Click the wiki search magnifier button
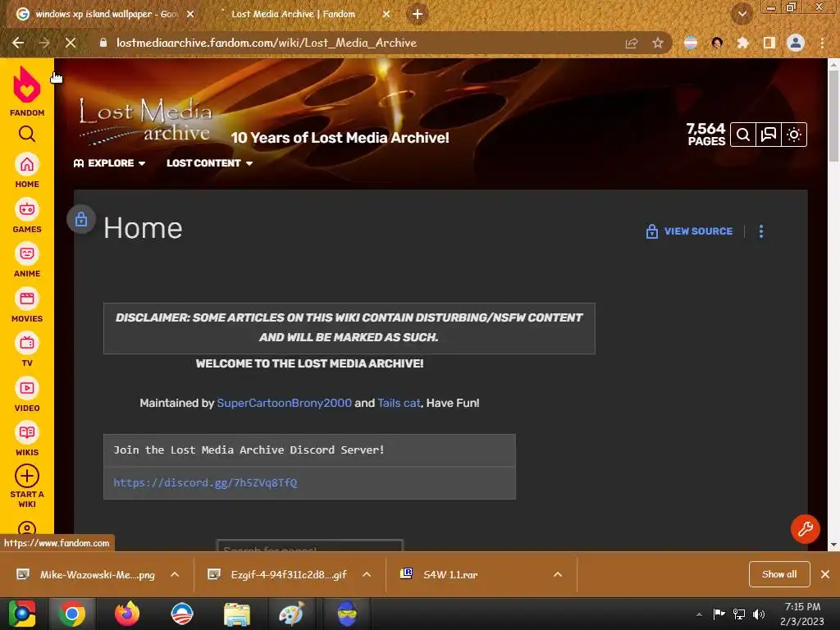 [743, 135]
